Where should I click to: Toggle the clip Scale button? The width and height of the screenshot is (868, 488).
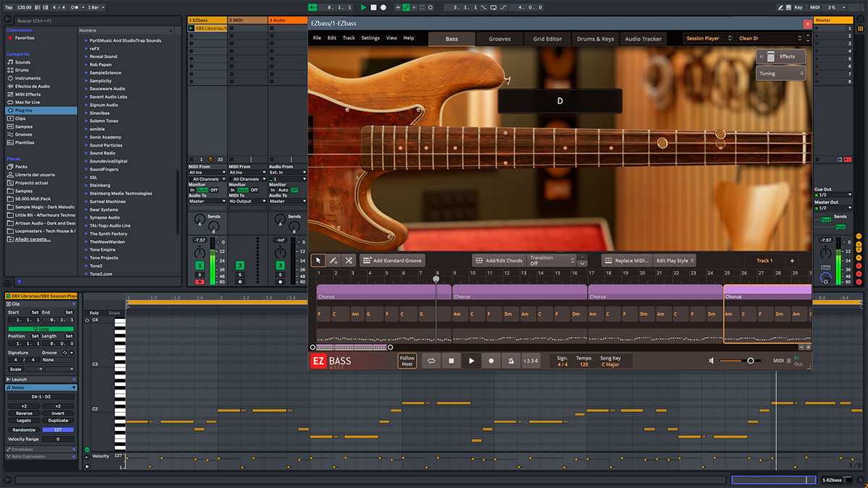click(x=15, y=369)
